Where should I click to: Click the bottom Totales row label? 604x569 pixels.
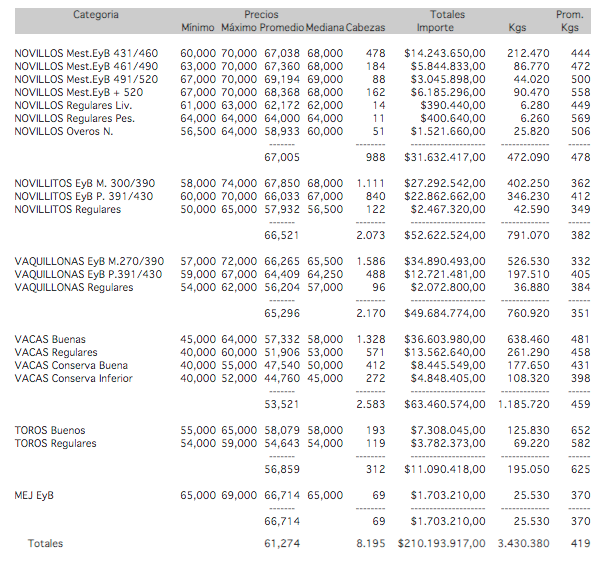[x=45, y=543]
